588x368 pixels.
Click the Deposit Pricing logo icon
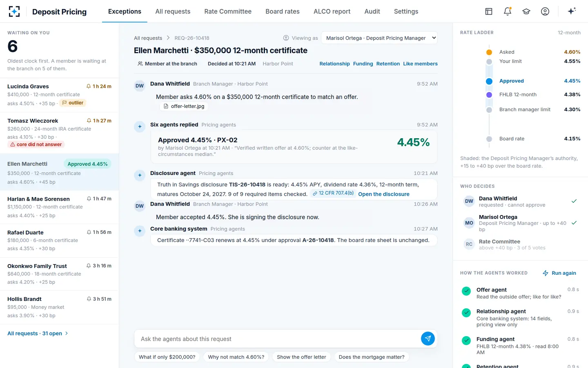click(x=14, y=11)
